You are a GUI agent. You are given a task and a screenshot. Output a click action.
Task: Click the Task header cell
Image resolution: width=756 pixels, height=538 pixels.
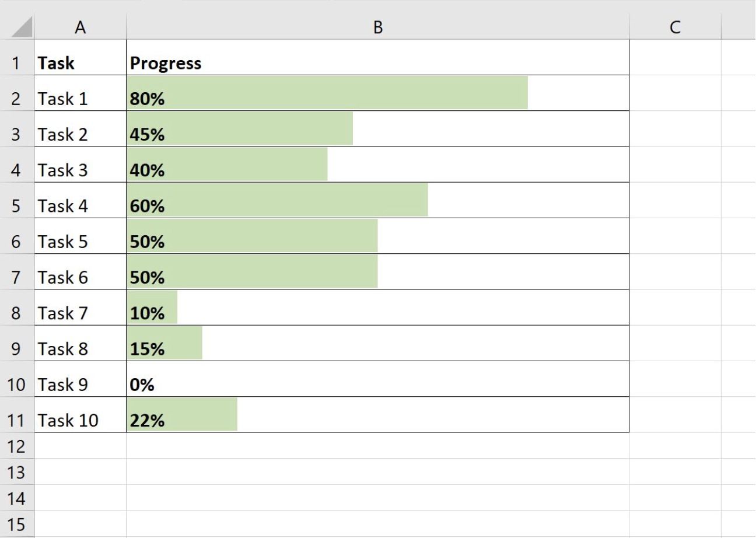point(80,63)
